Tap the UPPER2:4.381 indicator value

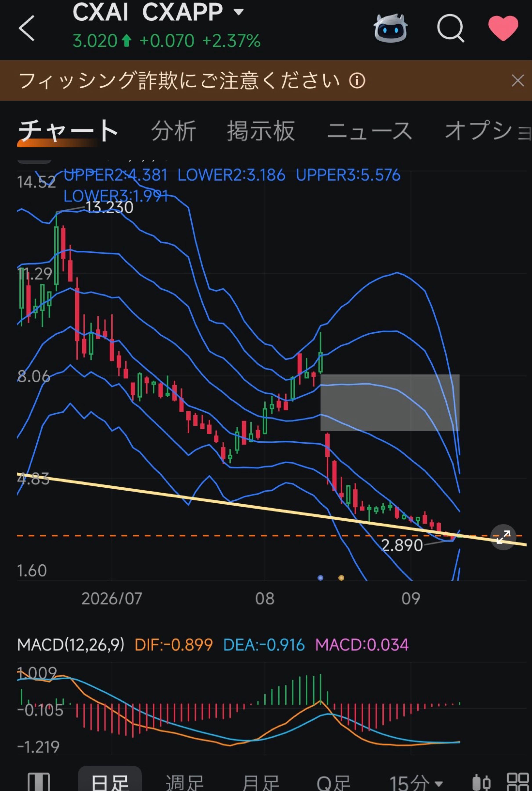tap(116, 175)
